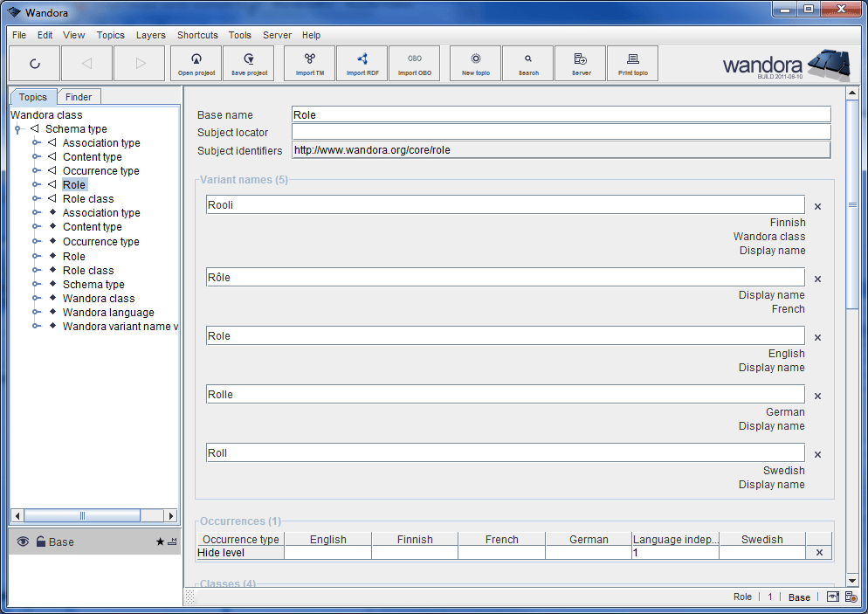Open a project with the Open project button

tap(196, 63)
